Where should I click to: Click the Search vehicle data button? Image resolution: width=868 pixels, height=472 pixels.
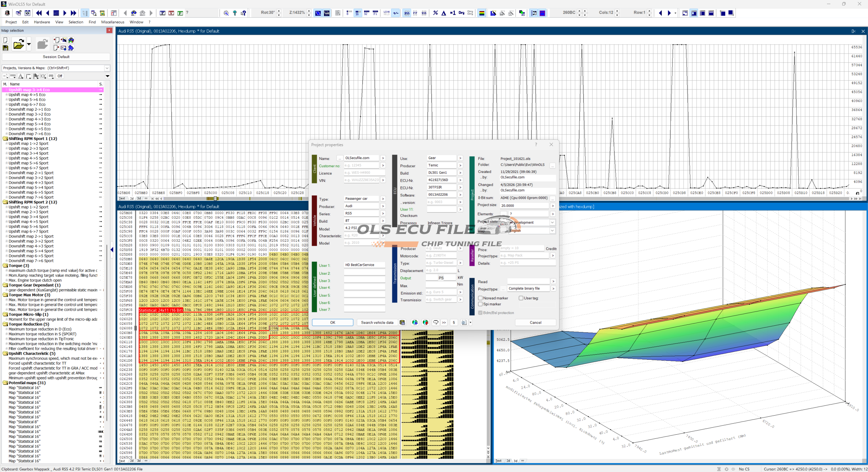click(x=377, y=322)
